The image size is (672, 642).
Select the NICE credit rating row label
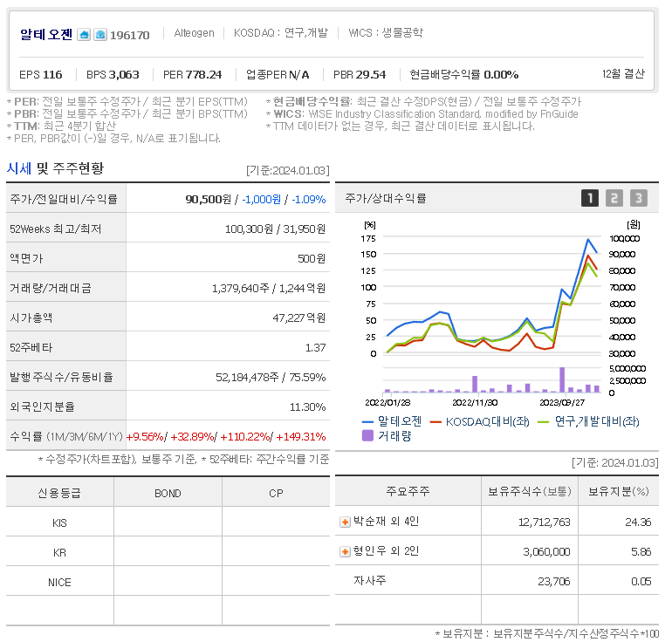[x=59, y=583]
